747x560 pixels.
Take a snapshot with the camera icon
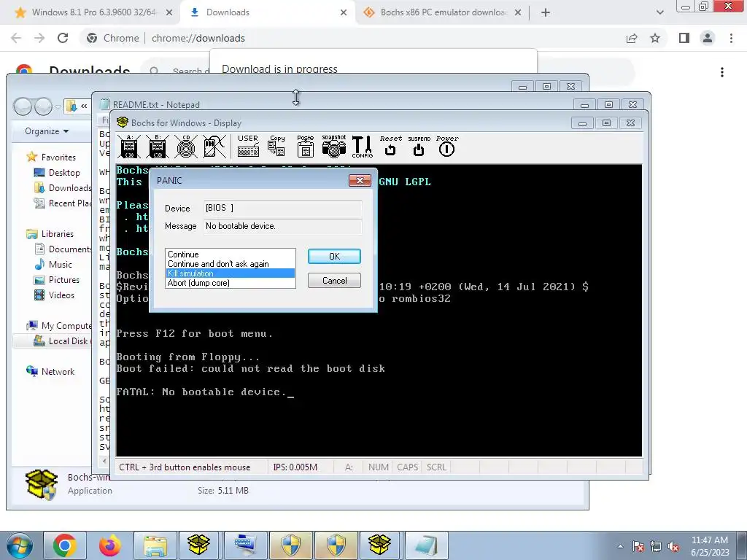334,146
